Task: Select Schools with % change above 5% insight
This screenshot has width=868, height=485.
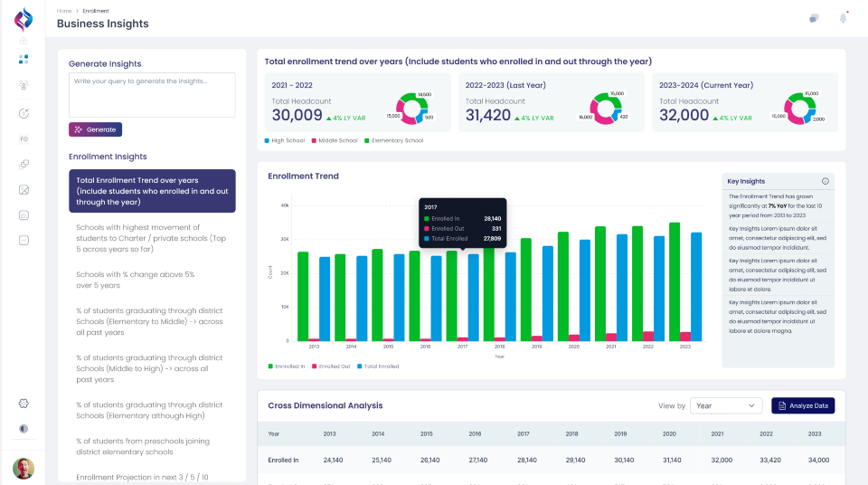Action: (136, 280)
